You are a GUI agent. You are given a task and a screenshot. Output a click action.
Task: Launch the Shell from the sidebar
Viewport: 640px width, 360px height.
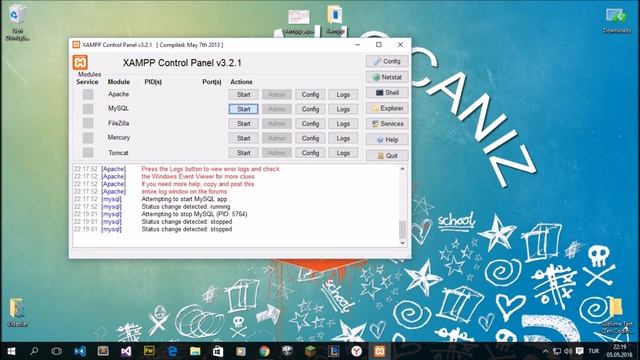387,93
